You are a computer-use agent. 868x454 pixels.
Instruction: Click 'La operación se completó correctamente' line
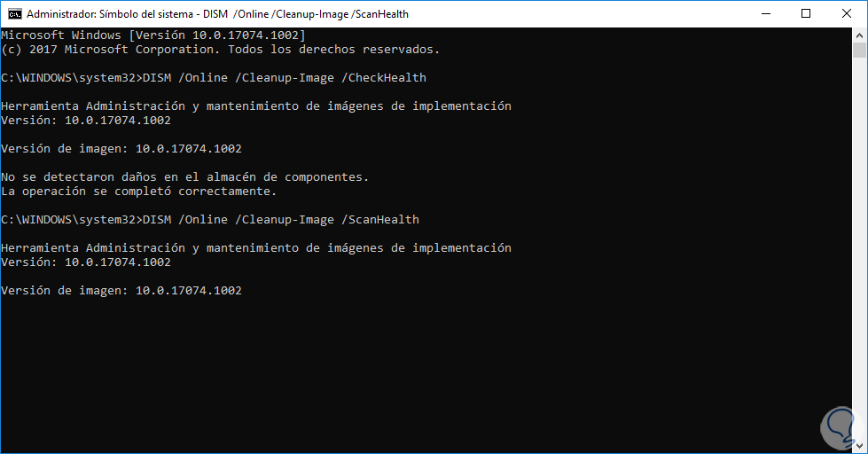[139, 192]
